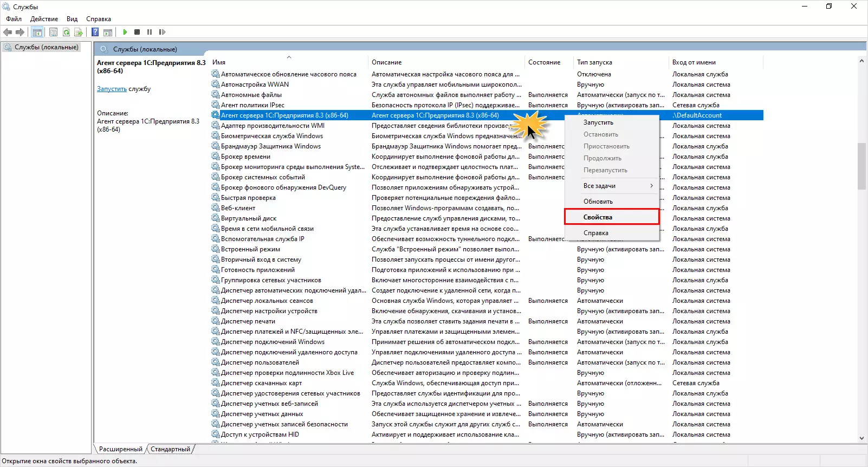Toggle the action pane toolbar icon

[x=108, y=32]
